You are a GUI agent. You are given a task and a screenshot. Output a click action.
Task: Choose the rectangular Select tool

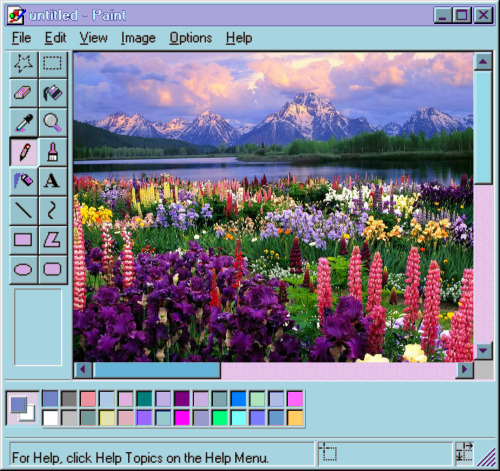coord(53,64)
